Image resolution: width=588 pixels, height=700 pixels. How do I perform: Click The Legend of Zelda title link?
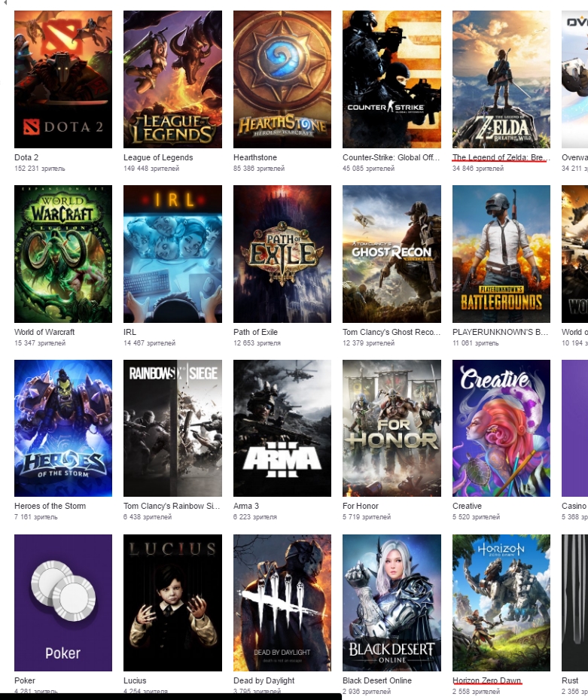pos(501,157)
